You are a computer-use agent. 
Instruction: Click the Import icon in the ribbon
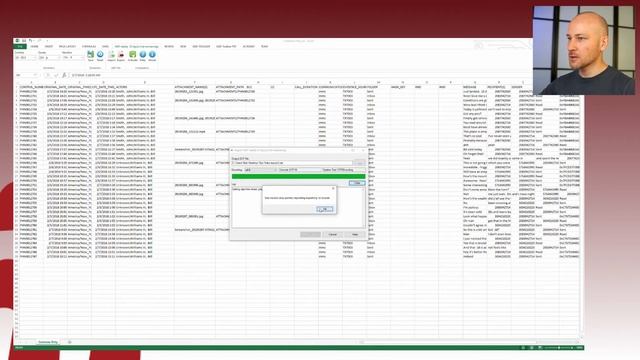111,56
